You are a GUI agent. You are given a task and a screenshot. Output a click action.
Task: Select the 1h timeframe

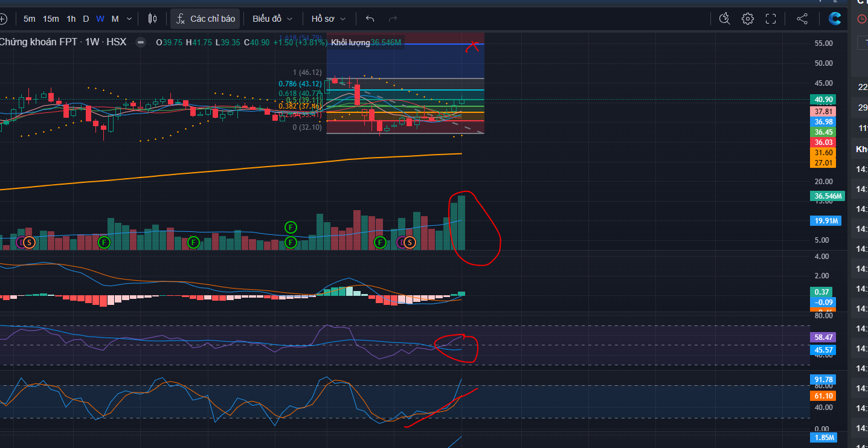(x=71, y=19)
